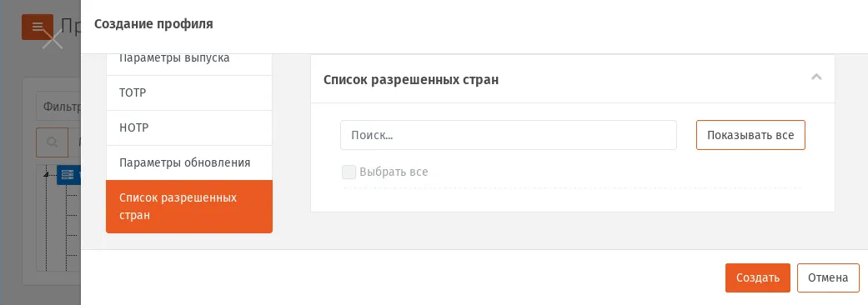Screen dimensions: 868x305
Task: Click the tree search field beside magnifier
Action: pos(75,142)
